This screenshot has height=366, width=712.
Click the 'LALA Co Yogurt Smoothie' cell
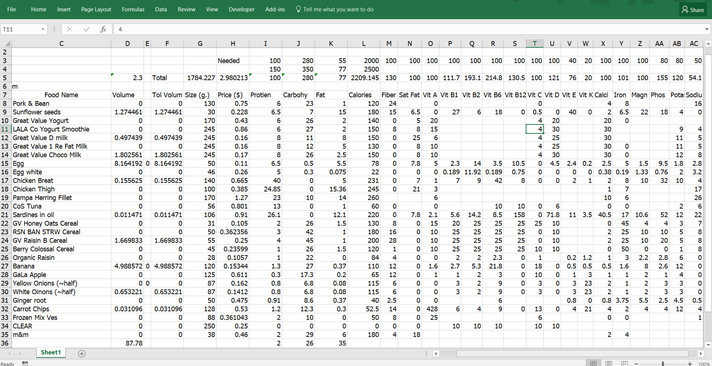point(61,129)
